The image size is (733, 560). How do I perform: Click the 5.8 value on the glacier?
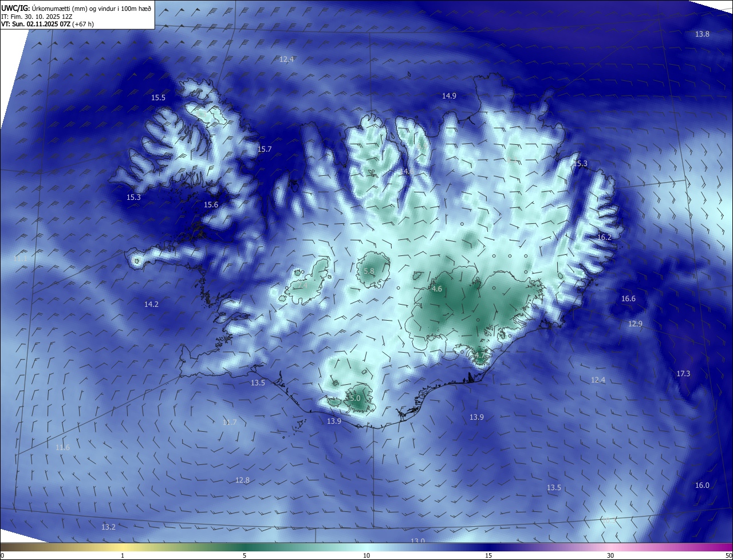(x=369, y=271)
